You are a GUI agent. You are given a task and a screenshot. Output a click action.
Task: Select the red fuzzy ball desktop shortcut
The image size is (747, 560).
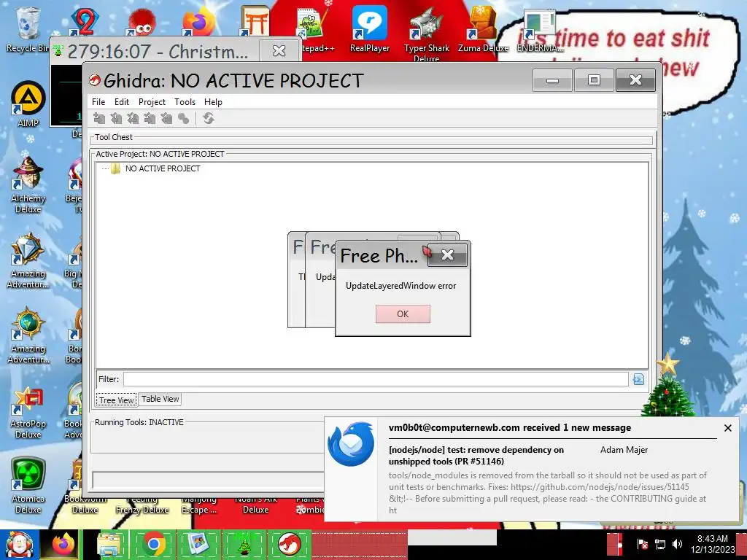point(142,22)
